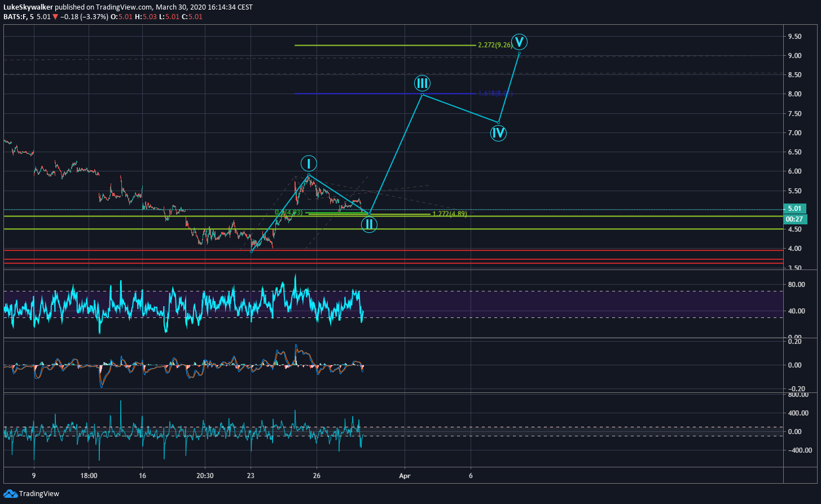Click the H:5.03 high value
The height and width of the screenshot is (504, 821).
click(x=146, y=17)
